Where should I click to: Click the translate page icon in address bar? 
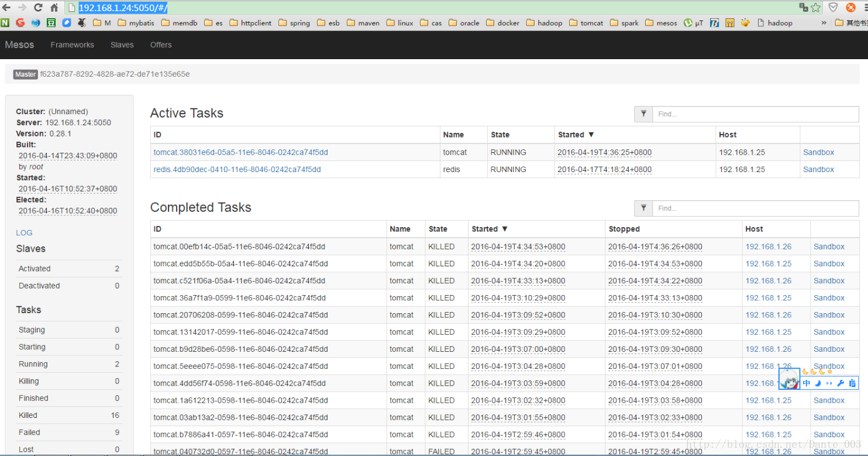coord(804,8)
